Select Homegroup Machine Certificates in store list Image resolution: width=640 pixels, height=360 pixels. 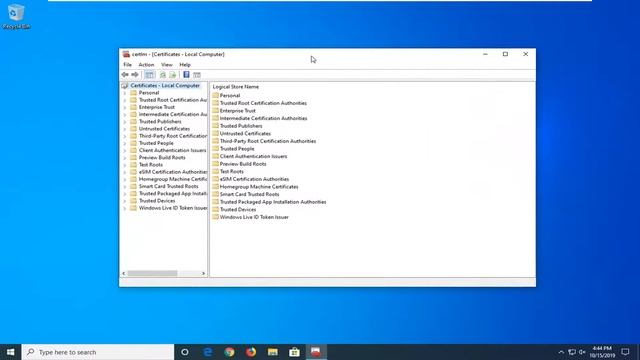pyautogui.click(x=259, y=187)
